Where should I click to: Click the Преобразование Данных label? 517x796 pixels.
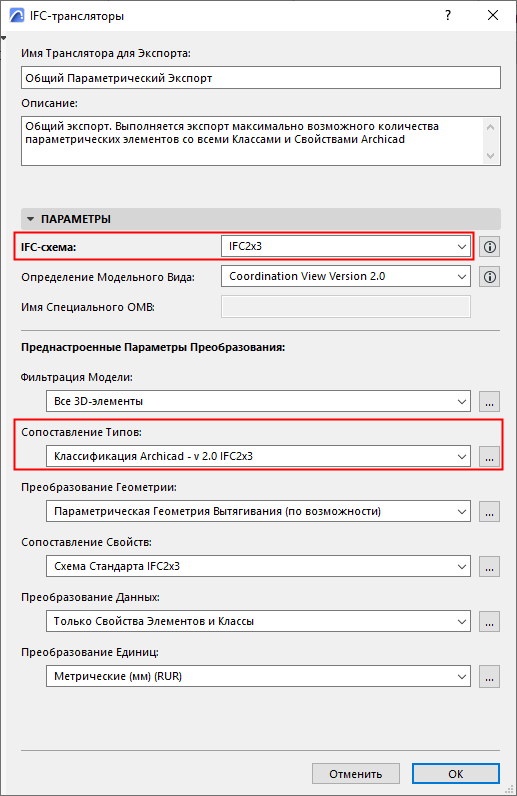point(90,597)
